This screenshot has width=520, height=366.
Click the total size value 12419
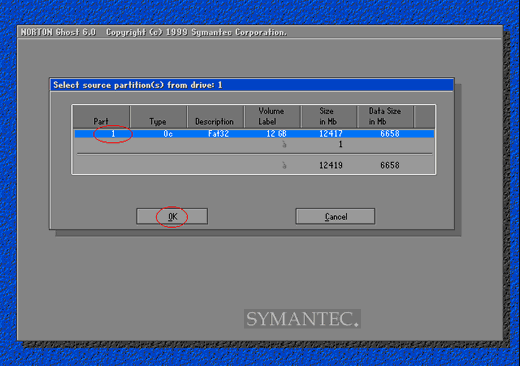point(331,165)
